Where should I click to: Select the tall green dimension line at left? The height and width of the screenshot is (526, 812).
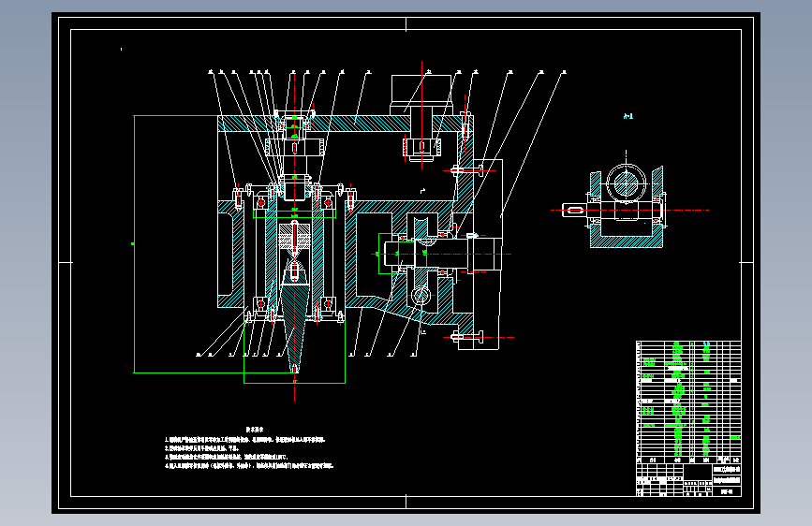(x=134, y=244)
